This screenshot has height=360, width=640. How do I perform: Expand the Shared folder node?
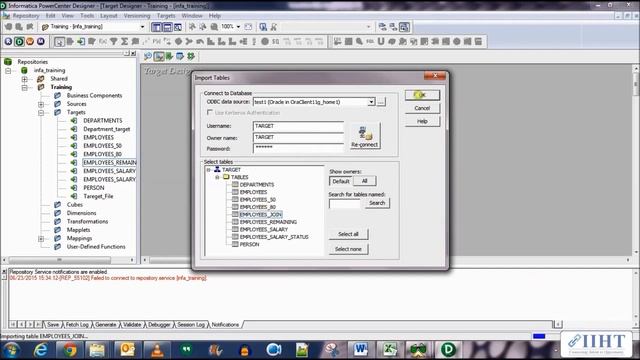(x=24, y=79)
